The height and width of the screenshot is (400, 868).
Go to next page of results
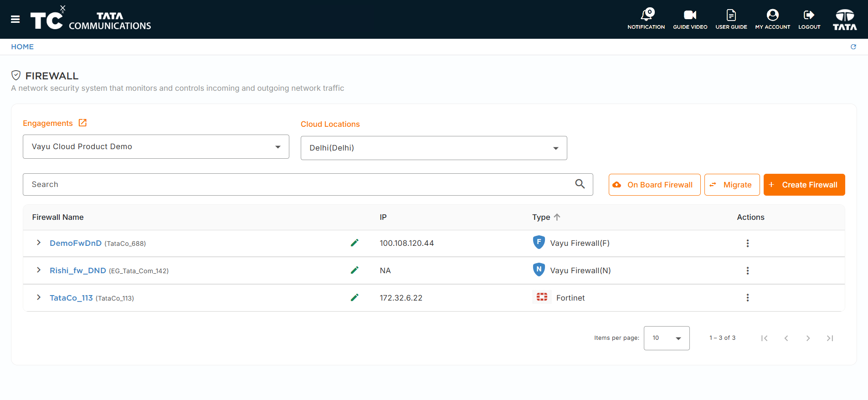tap(808, 338)
